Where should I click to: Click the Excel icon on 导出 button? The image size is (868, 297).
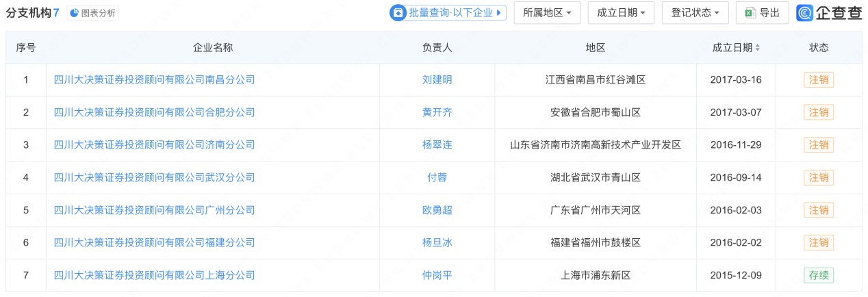pyautogui.click(x=750, y=13)
